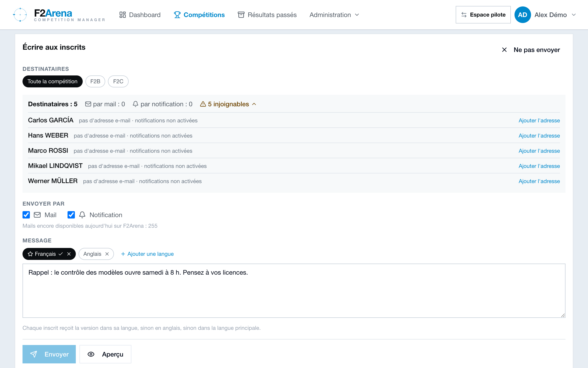The image size is (588, 368).
Task: Add the address for Hans WEBER
Action: [x=539, y=135]
